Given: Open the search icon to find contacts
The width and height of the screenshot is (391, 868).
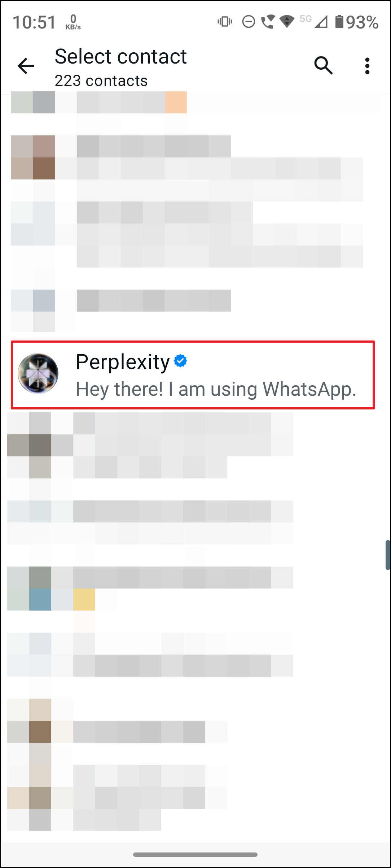Looking at the screenshot, I should pos(323,66).
